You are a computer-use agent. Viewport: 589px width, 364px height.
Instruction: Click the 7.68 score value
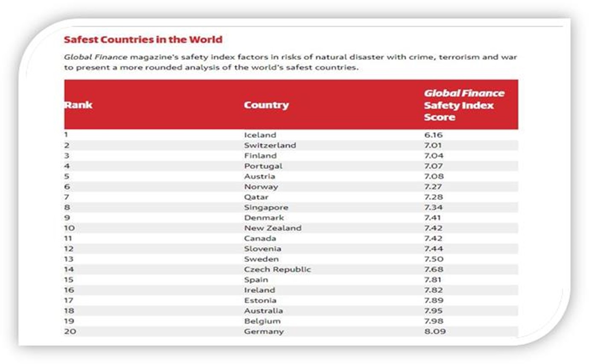pyautogui.click(x=434, y=269)
